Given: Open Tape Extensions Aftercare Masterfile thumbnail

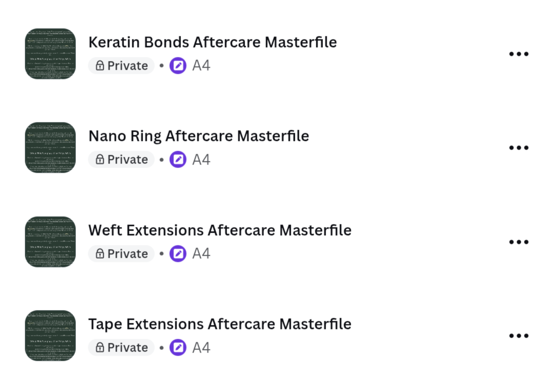Looking at the screenshot, I should coord(50,336).
